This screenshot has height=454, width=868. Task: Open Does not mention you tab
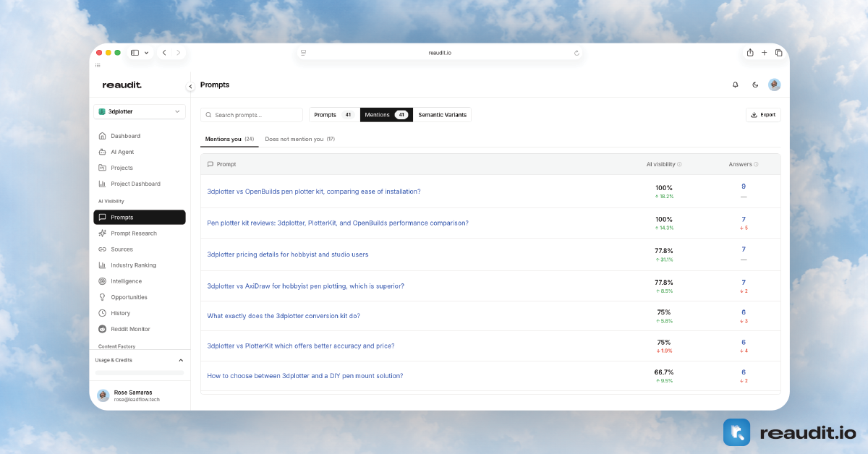coord(299,139)
